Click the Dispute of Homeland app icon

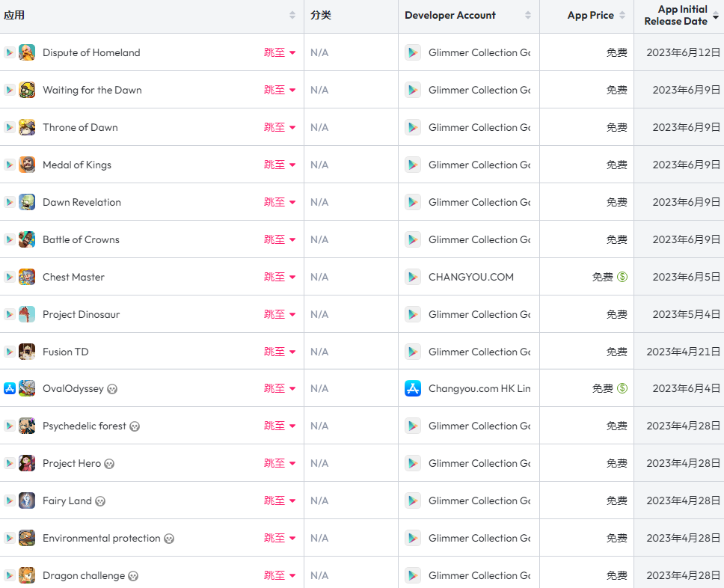coord(27,52)
